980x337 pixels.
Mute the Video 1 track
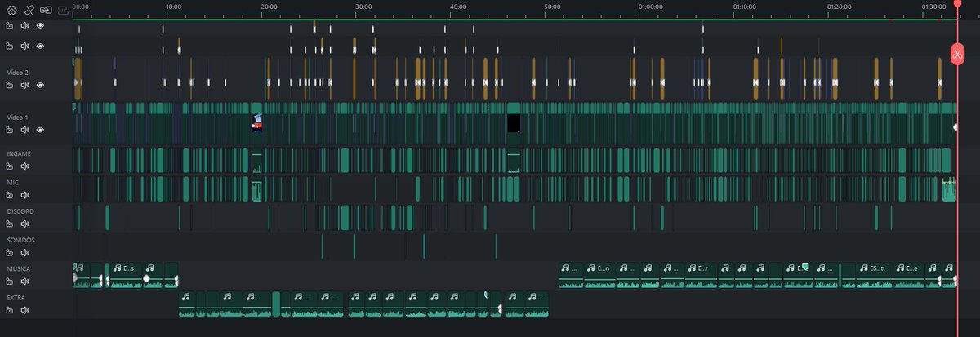24,130
